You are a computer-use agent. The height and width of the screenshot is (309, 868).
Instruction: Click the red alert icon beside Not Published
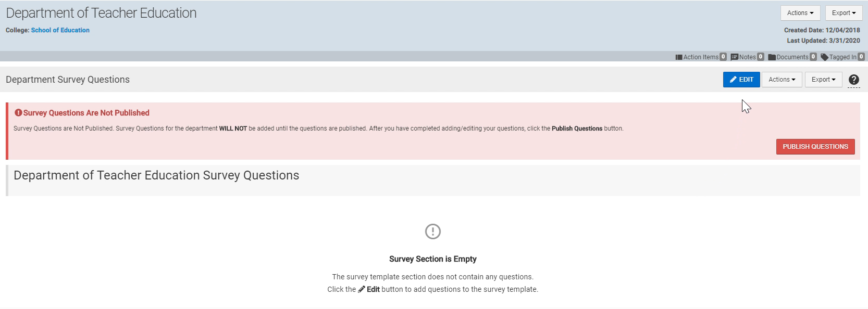click(x=18, y=112)
